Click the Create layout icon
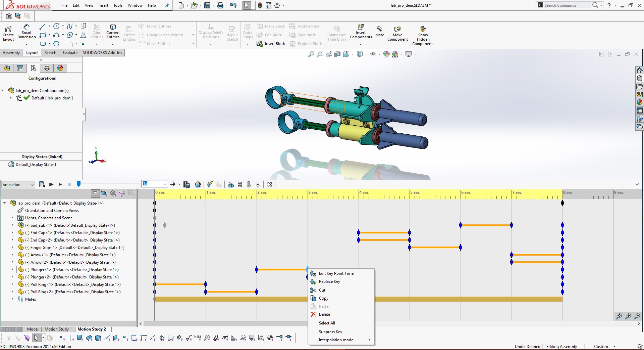 tap(8, 34)
